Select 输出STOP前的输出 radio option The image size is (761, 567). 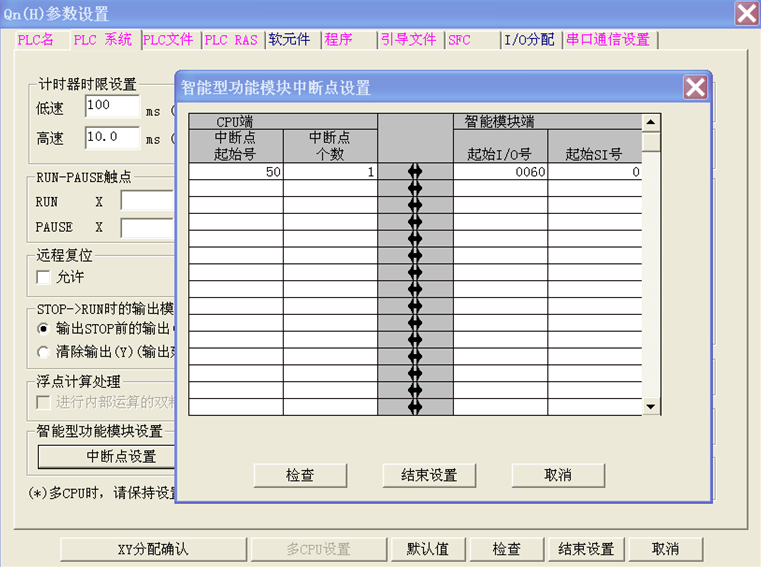coord(43,329)
